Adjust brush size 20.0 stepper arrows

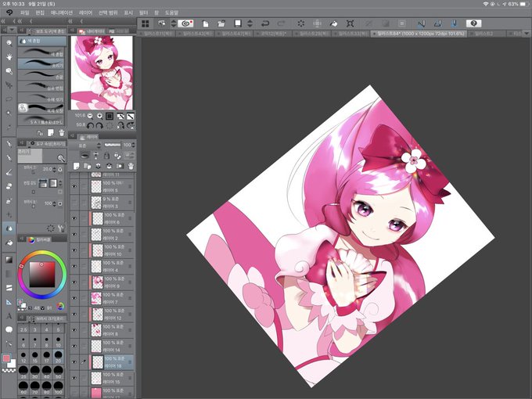click(55, 169)
